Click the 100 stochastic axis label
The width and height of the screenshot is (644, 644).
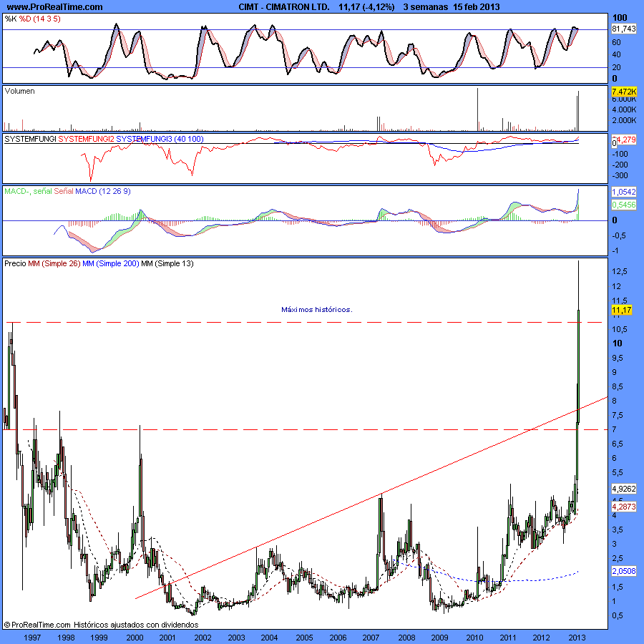[620, 17]
